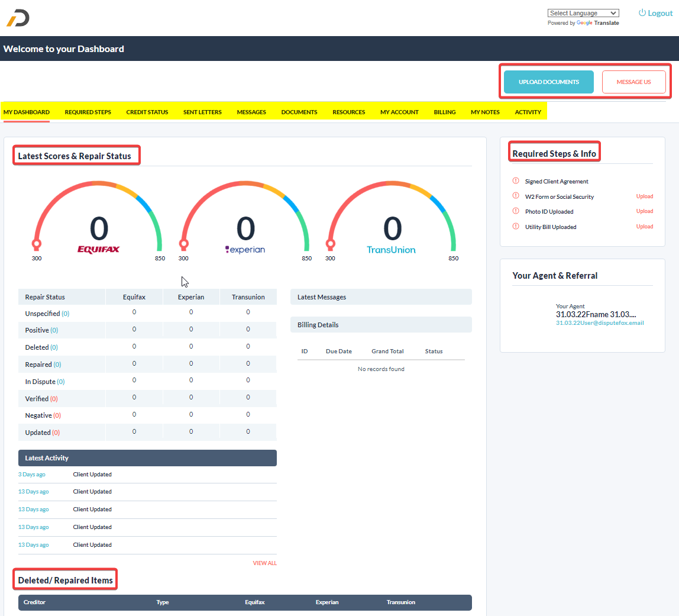
Task: Click Upload next to W2 Form or Social Security
Action: pos(644,196)
